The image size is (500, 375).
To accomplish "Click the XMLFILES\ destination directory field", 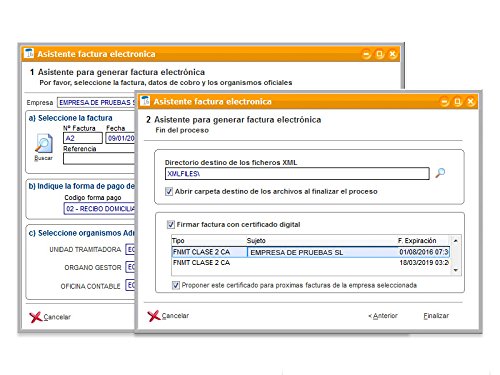I will 297,174.
